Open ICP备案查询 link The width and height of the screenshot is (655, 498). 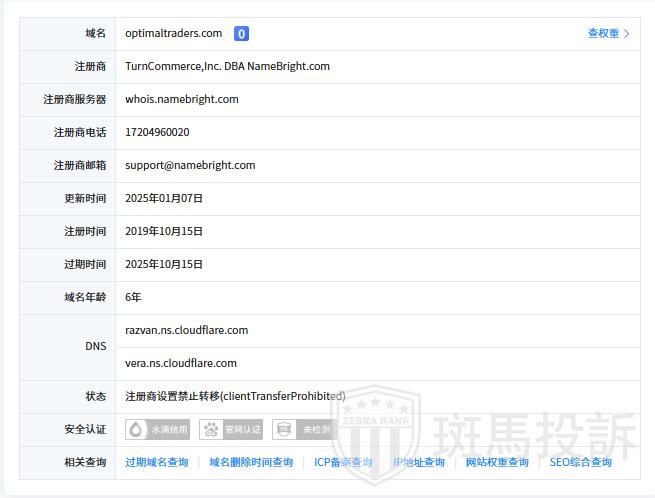[x=343, y=463]
